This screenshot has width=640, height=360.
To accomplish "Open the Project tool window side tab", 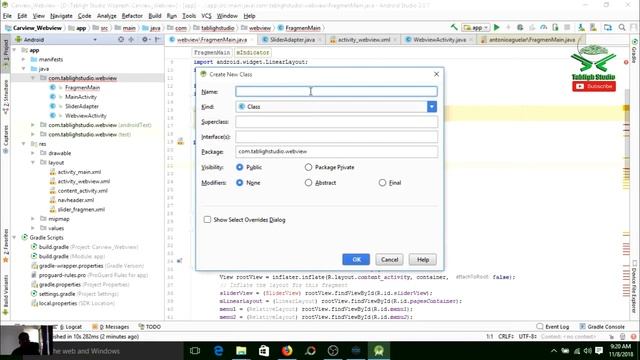I will click(x=6, y=53).
